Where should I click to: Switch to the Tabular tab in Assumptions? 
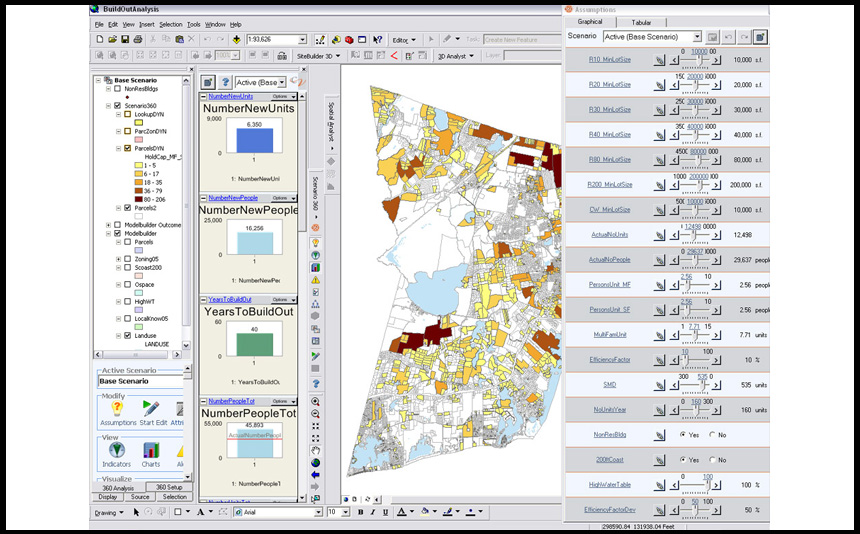(641, 22)
